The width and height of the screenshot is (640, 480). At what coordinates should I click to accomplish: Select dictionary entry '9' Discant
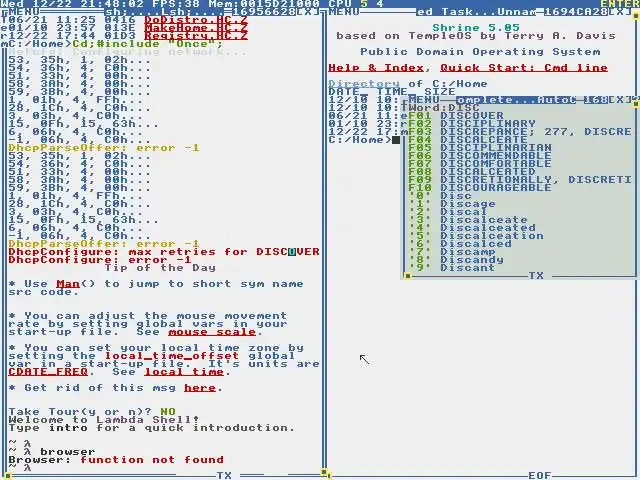(x=452, y=268)
